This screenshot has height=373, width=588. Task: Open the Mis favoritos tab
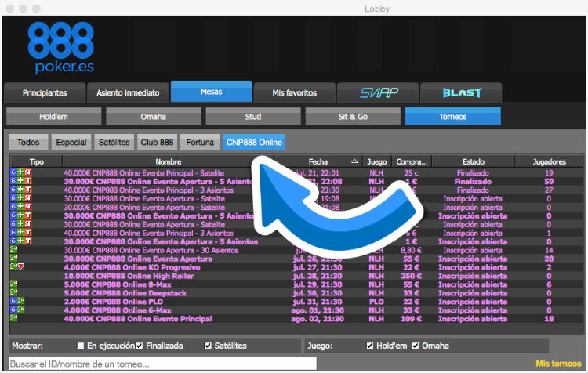(294, 92)
